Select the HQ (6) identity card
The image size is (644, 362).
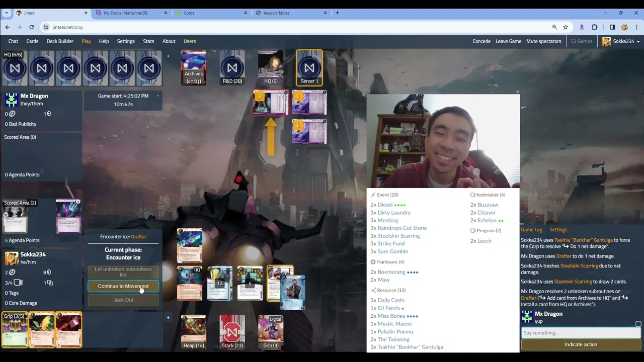(271, 67)
